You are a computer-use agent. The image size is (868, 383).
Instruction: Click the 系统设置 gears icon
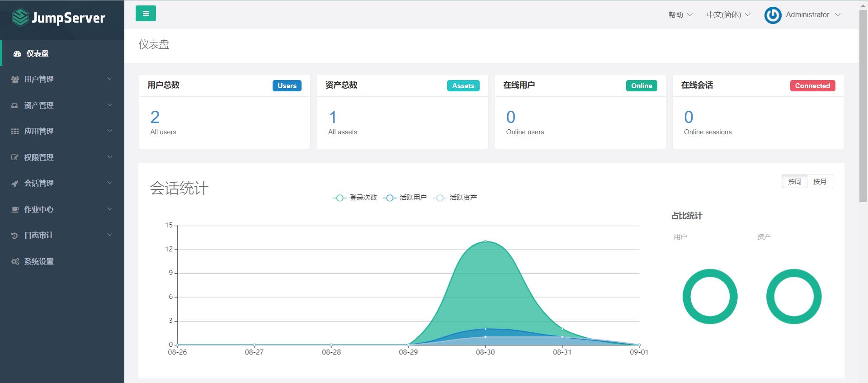coord(15,261)
